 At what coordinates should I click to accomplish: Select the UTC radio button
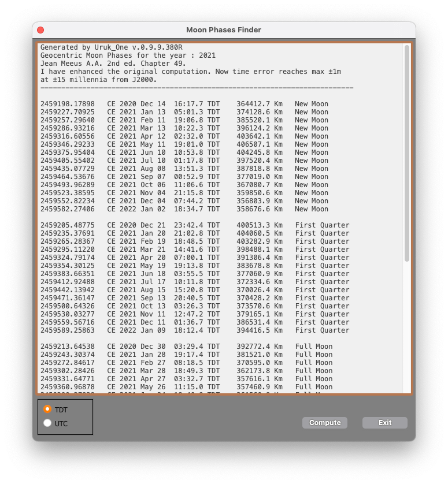[x=48, y=423]
